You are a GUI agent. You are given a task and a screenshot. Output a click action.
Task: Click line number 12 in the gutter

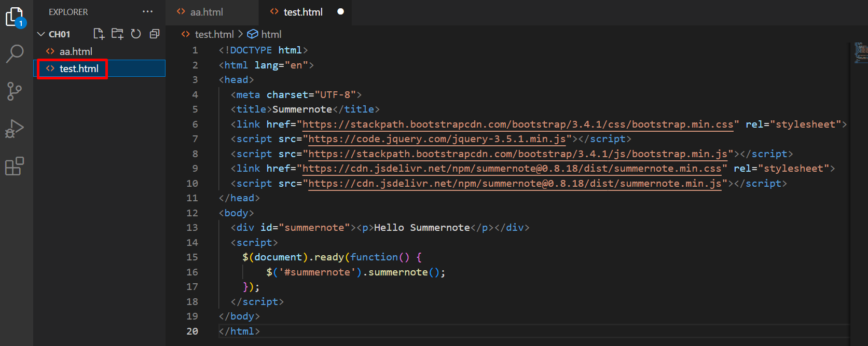coord(192,213)
